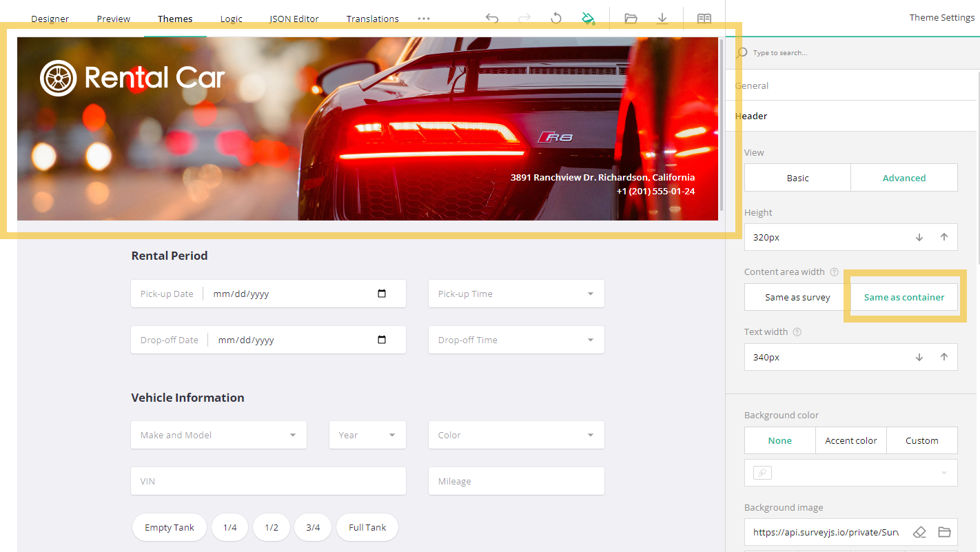
Task: Open the Pick-up Time dropdown
Action: click(x=516, y=294)
